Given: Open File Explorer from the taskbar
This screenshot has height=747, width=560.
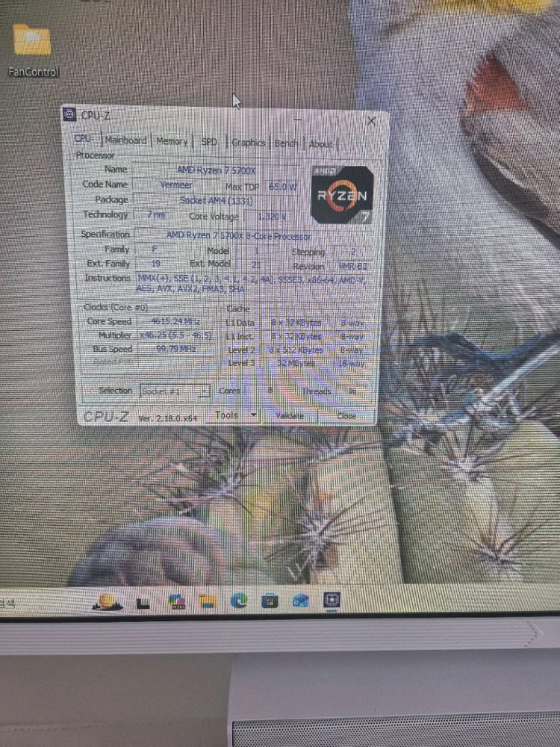Looking at the screenshot, I should click(208, 602).
